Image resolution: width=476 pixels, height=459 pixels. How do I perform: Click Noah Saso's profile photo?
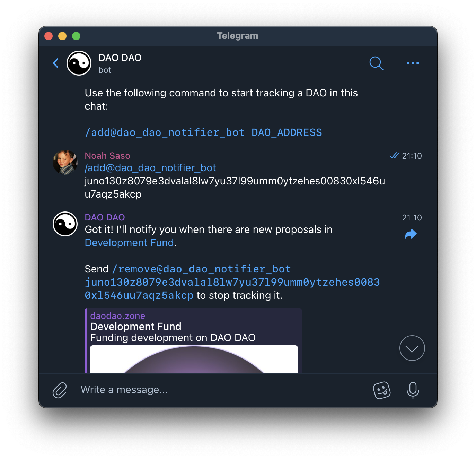[65, 162]
